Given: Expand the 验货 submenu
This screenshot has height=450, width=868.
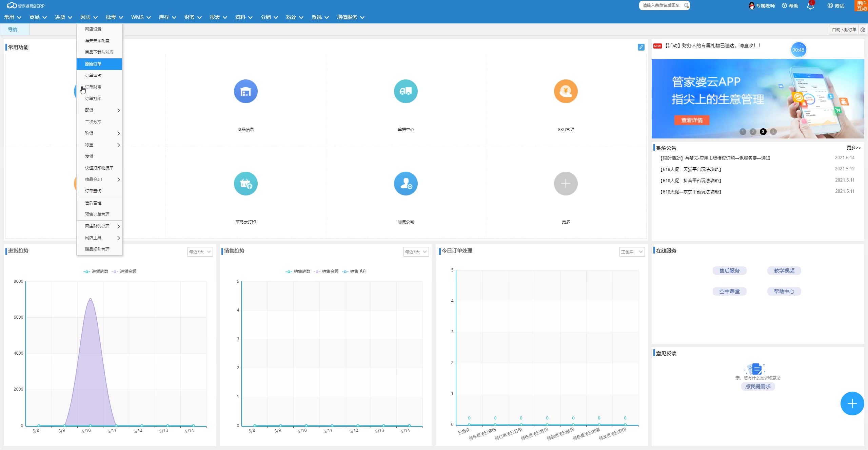Looking at the screenshot, I should tap(99, 133).
